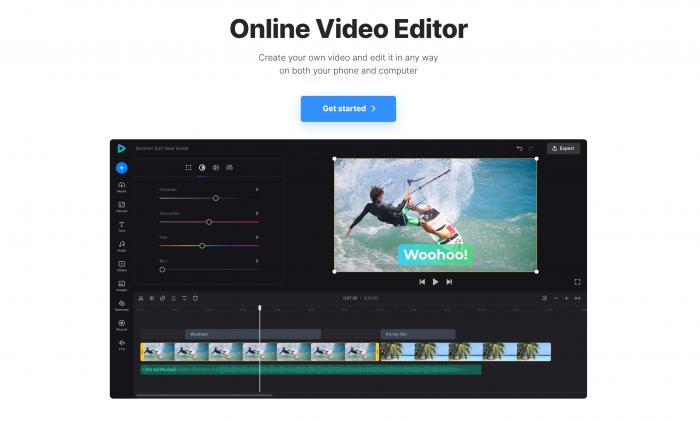This screenshot has height=421, width=700.
Task: Click the current time readout on timeline
Action: coord(350,298)
